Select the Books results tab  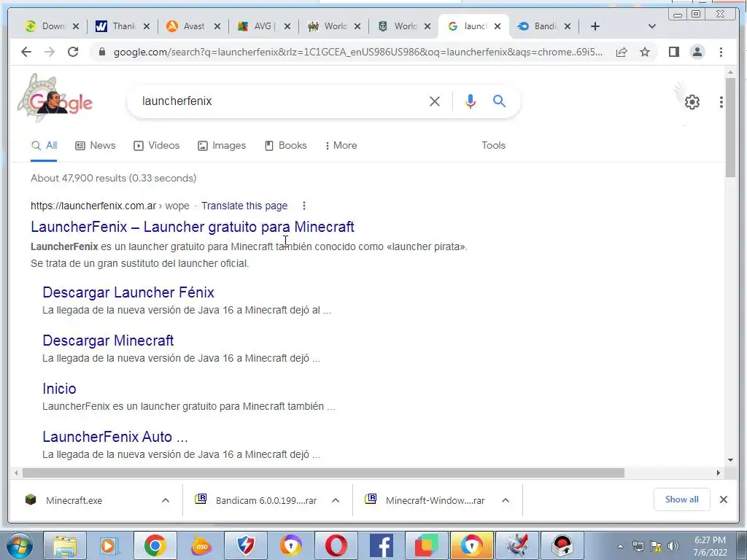coord(285,146)
